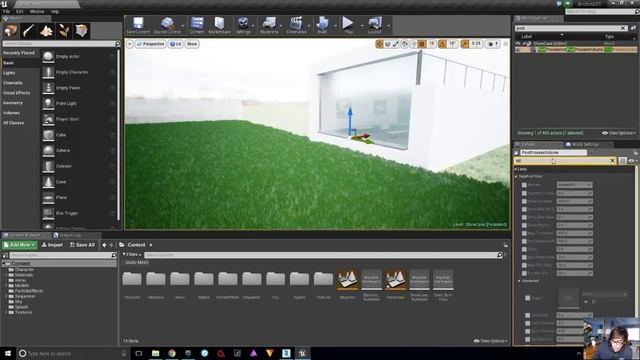Open viewport options dropdown arrow
The height and width of the screenshot is (360, 640).
(130, 44)
